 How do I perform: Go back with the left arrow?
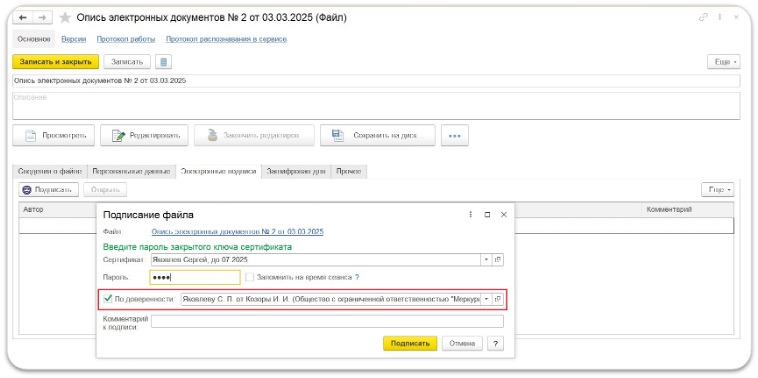[23, 18]
